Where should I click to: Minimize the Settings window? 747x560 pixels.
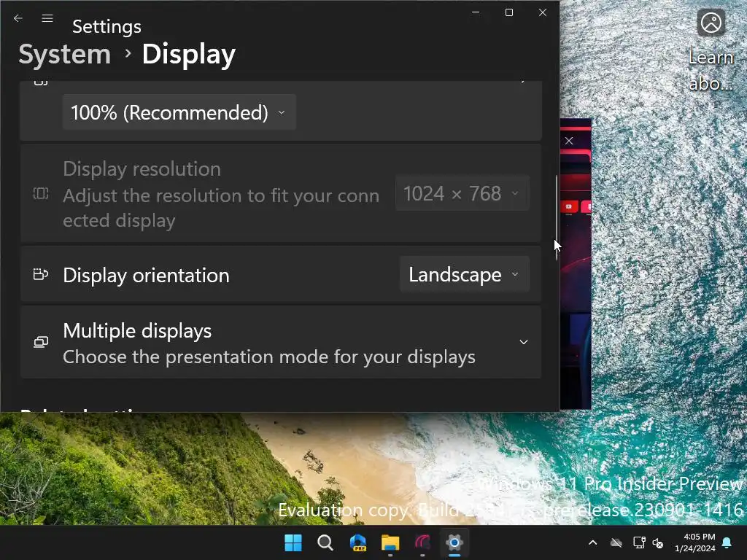click(x=476, y=12)
